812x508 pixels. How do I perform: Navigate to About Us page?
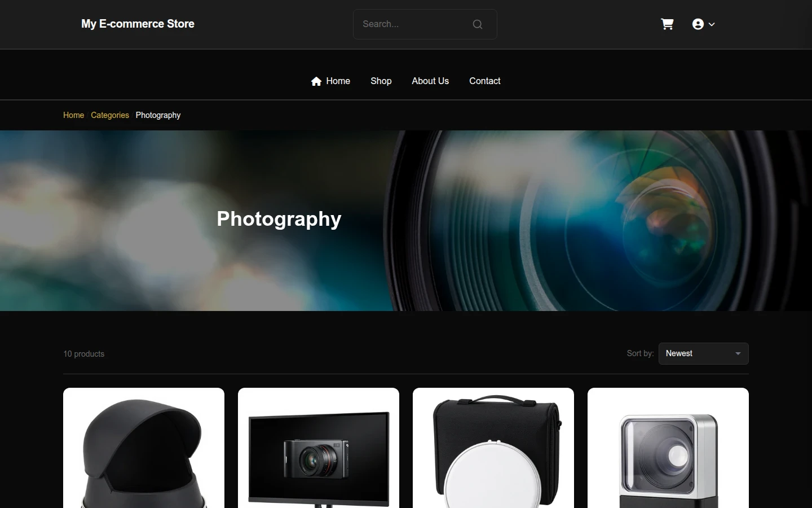[430, 81]
